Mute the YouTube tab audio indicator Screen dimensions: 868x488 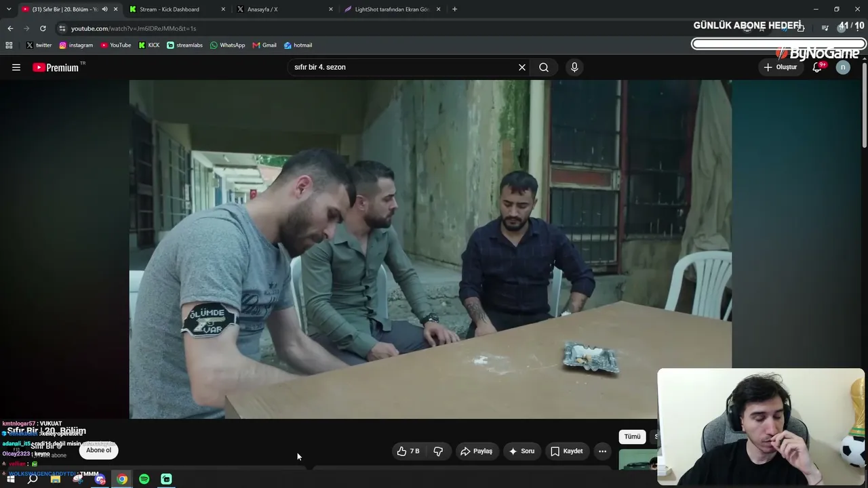[104, 9]
